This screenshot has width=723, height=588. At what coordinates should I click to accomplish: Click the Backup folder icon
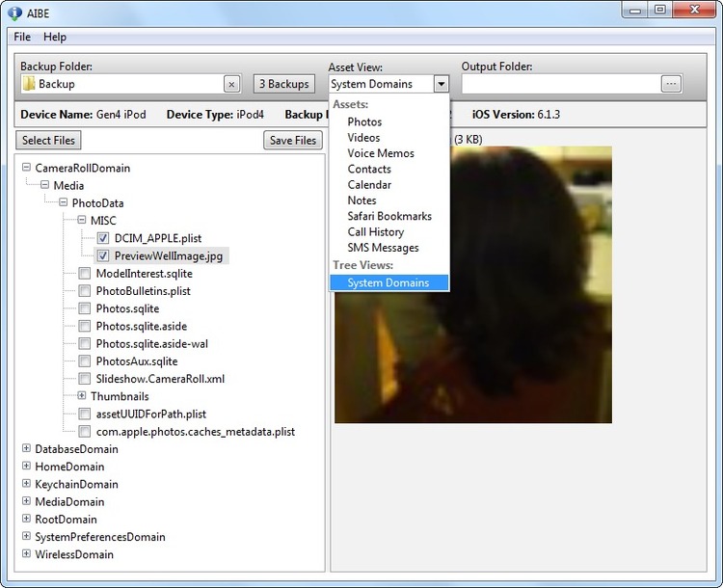(x=29, y=84)
